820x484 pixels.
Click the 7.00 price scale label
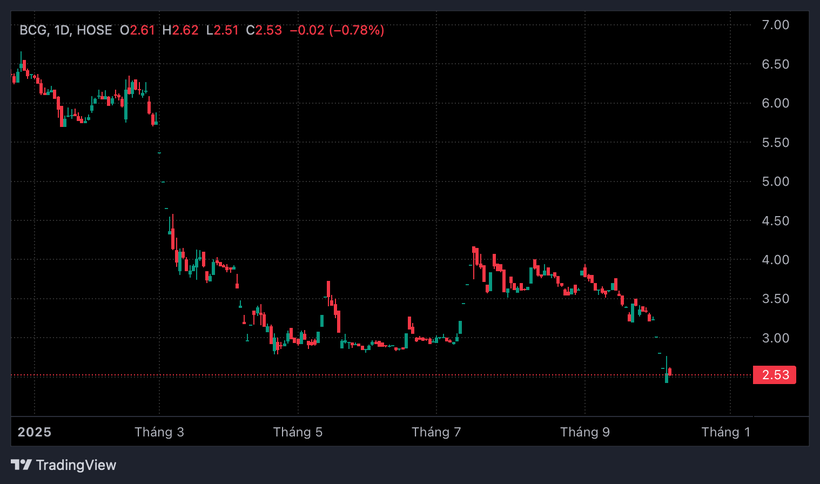(776, 25)
